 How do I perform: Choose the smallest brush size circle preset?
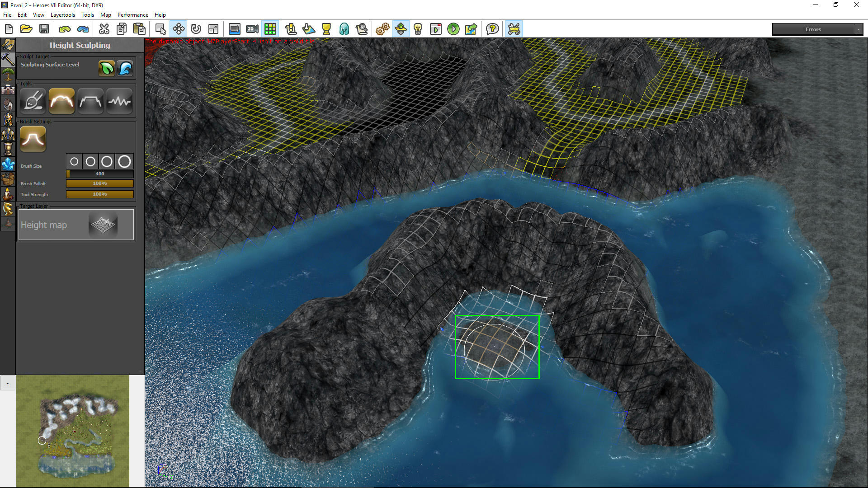click(x=75, y=161)
